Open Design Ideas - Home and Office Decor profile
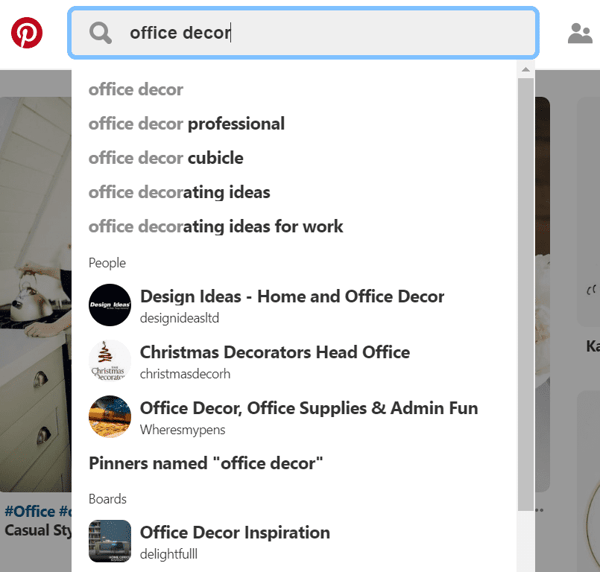The image size is (600, 572). 292,297
